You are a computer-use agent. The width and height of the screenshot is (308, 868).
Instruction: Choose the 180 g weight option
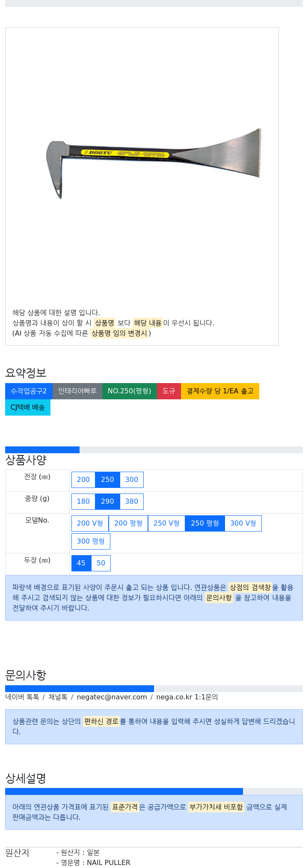(83, 502)
